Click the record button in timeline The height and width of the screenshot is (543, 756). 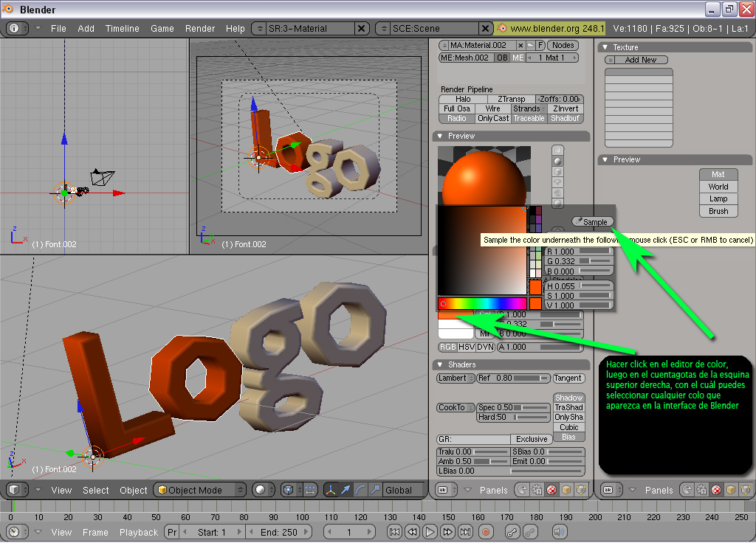tap(486, 532)
